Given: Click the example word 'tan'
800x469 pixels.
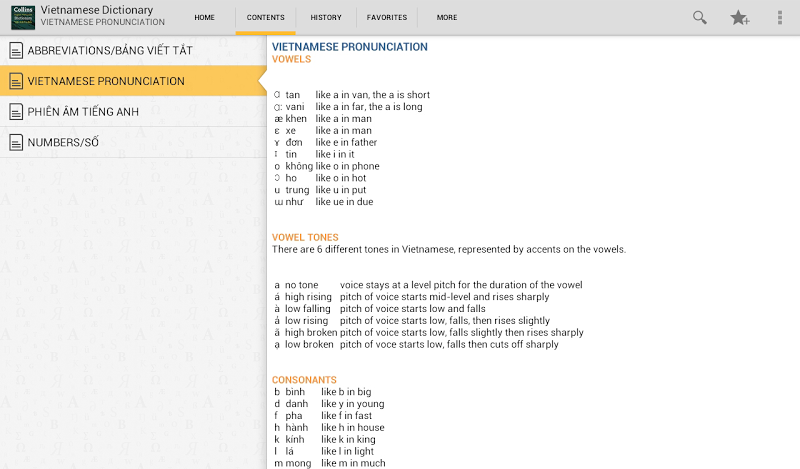Looking at the screenshot, I should tap(292, 95).
